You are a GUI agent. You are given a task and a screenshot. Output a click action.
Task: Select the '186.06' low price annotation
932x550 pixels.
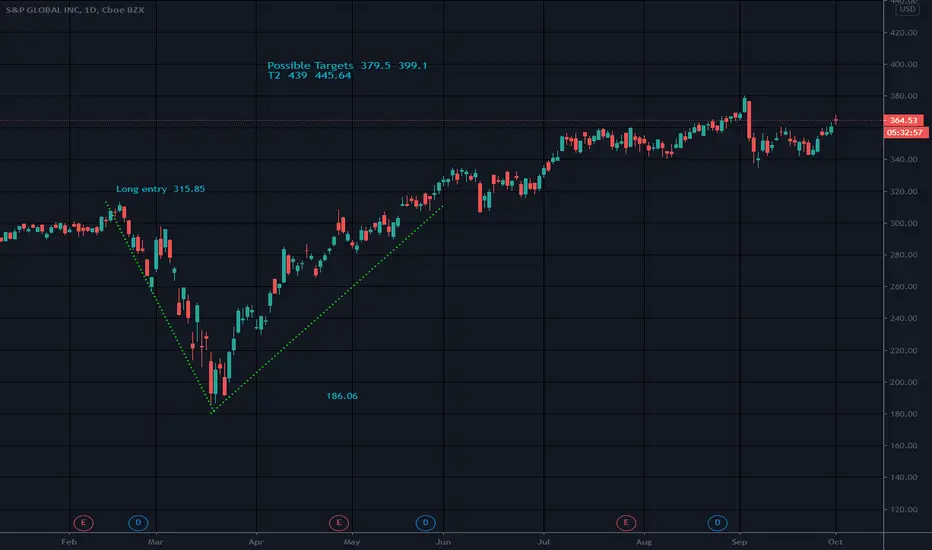pyautogui.click(x=342, y=396)
